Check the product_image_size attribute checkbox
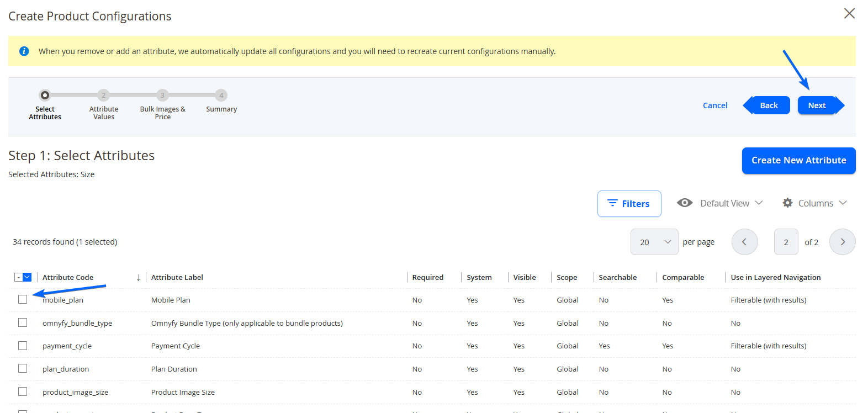 pos(23,391)
